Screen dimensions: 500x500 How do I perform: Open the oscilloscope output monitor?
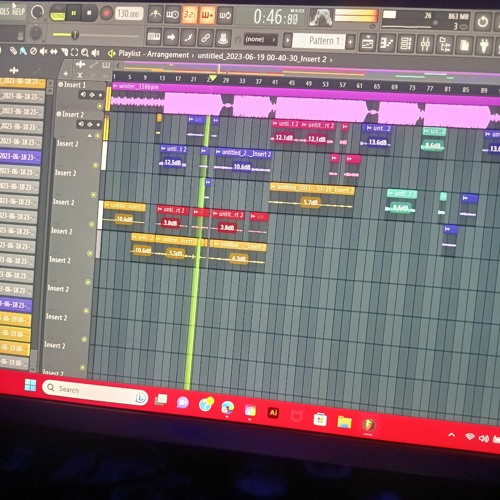320,18
